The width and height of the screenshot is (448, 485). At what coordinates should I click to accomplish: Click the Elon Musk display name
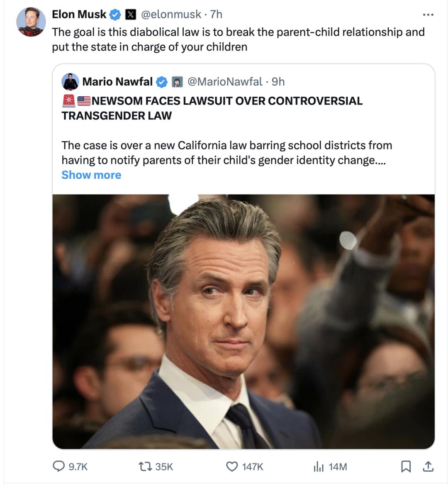pyautogui.click(x=79, y=15)
